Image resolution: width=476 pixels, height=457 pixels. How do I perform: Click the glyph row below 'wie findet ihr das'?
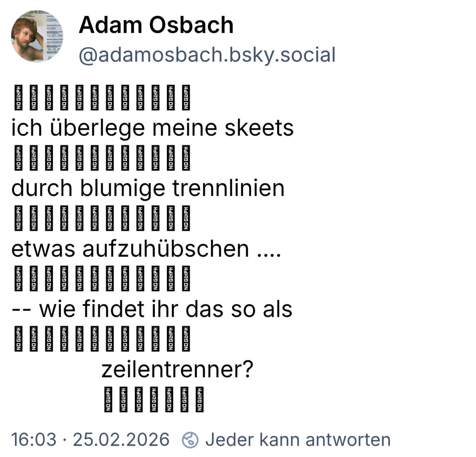coord(102,339)
